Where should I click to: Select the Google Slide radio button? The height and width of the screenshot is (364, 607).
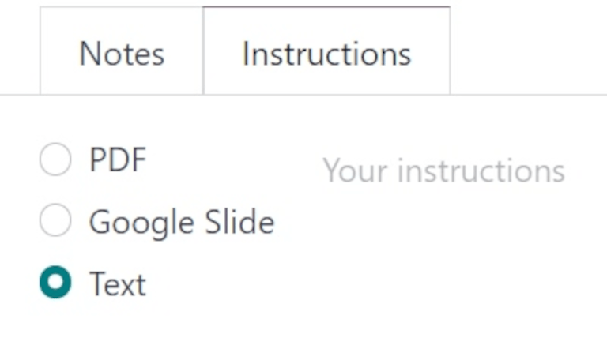pyautogui.click(x=55, y=221)
